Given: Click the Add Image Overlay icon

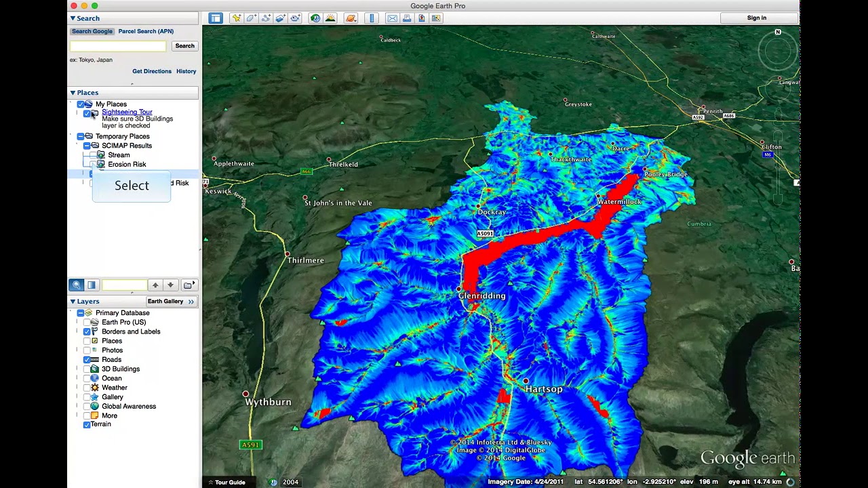Looking at the screenshot, I should pos(280,18).
